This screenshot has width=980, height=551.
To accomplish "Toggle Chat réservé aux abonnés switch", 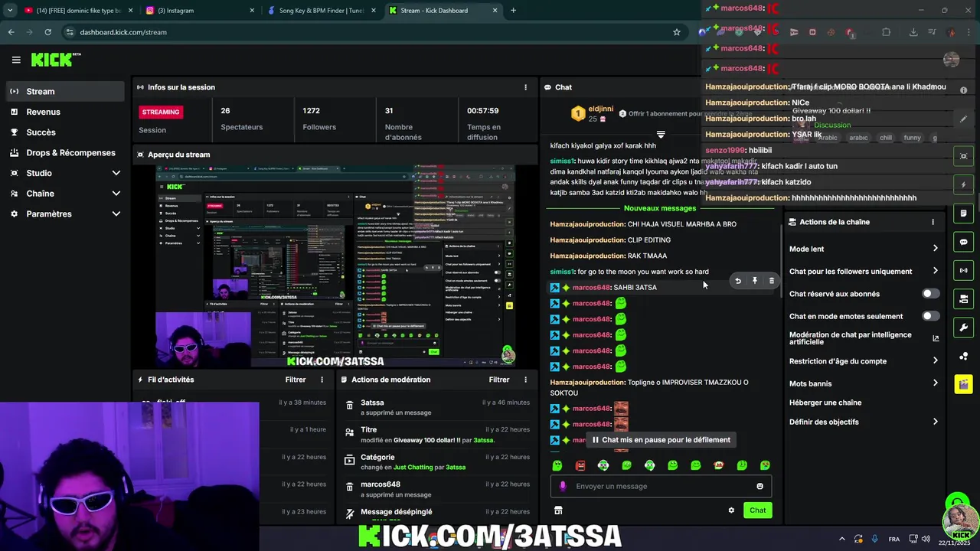I will point(930,294).
